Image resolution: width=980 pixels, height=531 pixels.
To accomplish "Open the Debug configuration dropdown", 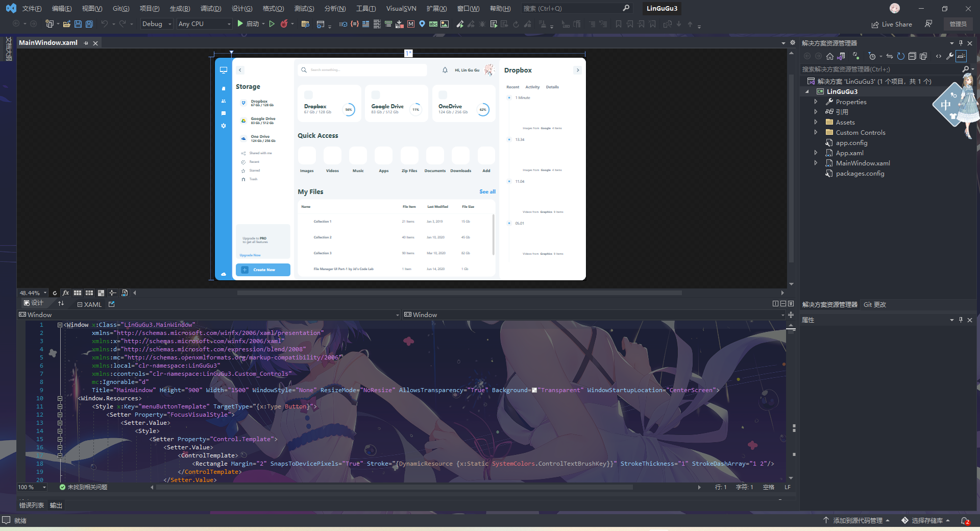I will coord(157,24).
